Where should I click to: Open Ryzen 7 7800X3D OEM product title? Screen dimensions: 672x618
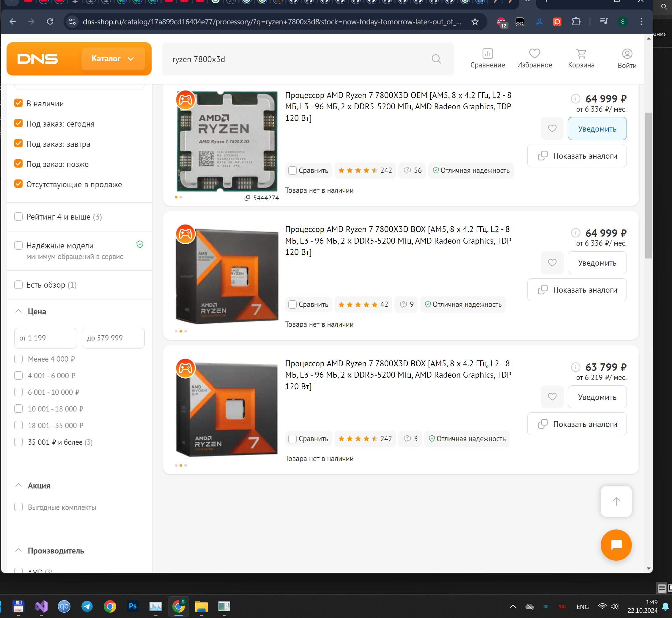click(x=398, y=106)
